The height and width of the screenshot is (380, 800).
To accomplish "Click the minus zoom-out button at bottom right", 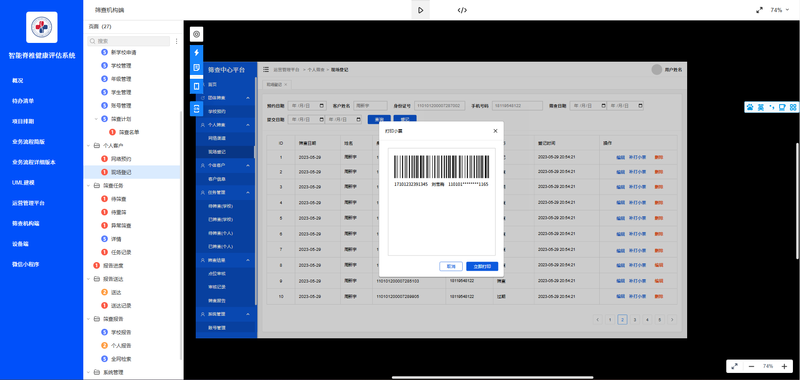I will click(751, 366).
